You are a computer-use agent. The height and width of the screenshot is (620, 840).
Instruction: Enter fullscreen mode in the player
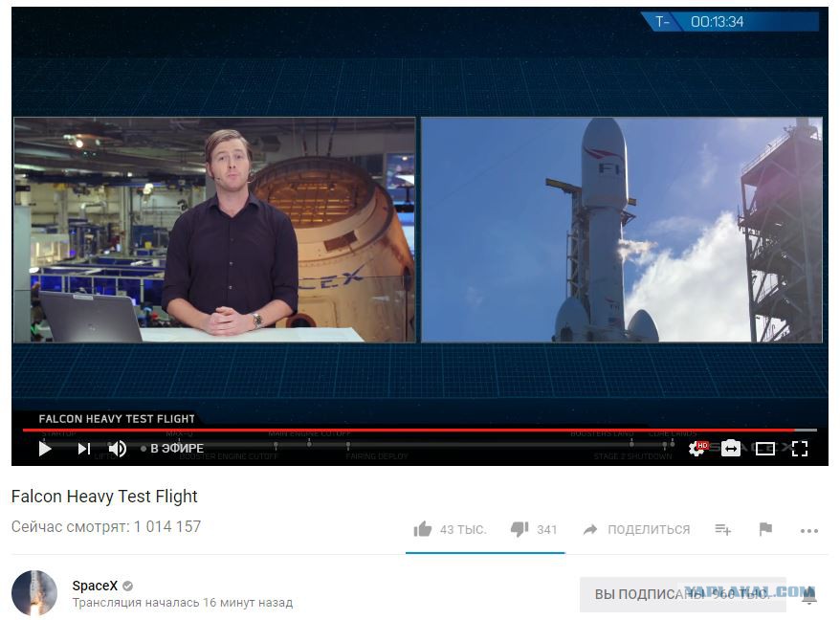pyautogui.click(x=799, y=449)
